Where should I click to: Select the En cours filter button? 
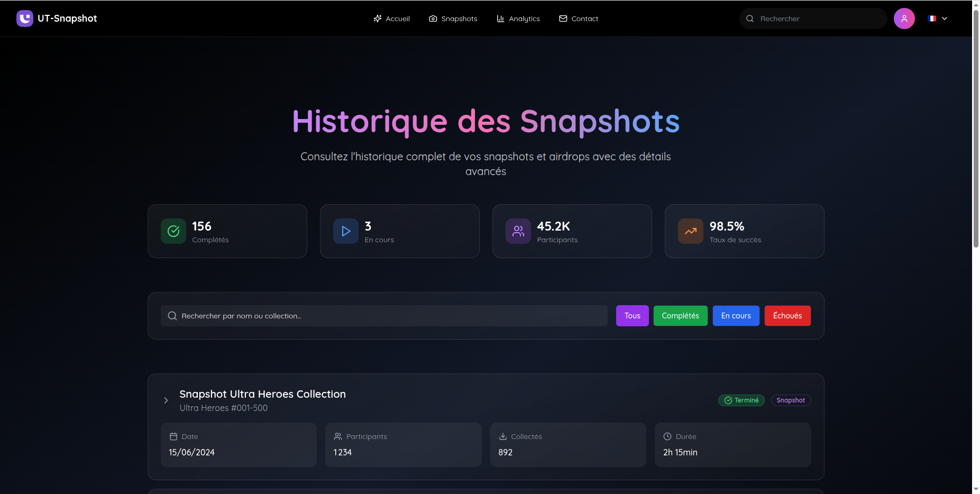coord(736,316)
